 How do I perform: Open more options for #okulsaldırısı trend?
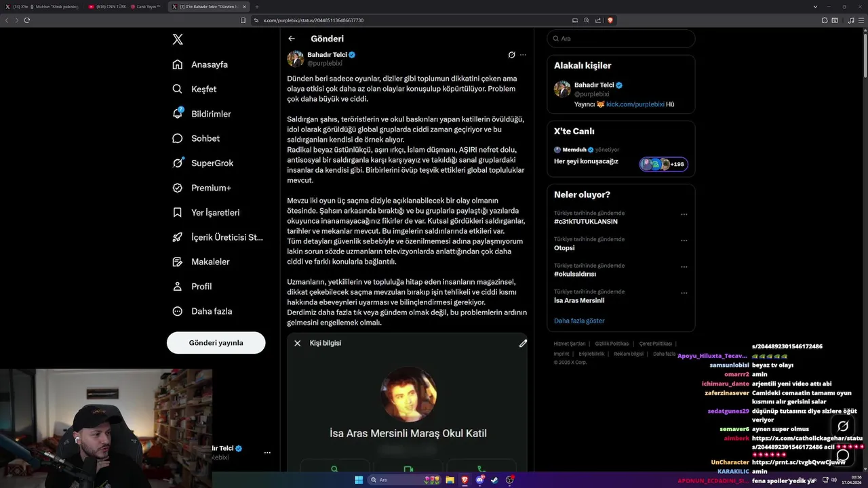(684, 267)
